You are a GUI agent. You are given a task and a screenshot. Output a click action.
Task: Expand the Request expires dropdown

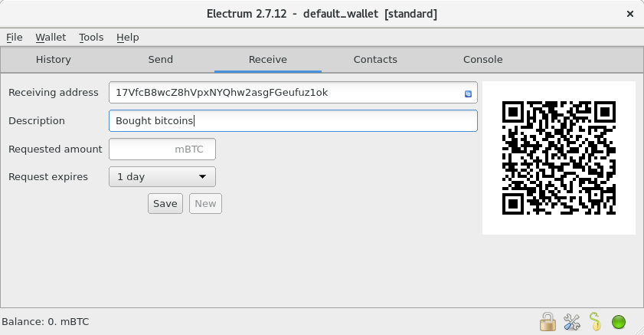coord(162,177)
